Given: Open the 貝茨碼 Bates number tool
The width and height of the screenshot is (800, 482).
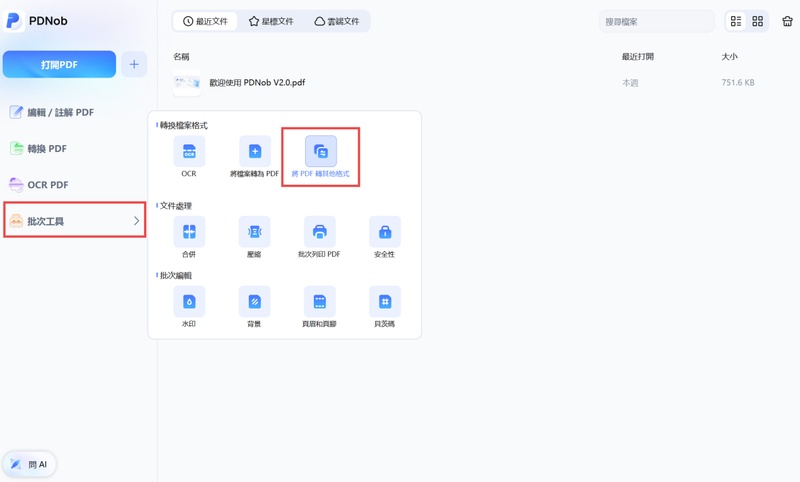Looking at the screenshot, I should tap(385, 302).
